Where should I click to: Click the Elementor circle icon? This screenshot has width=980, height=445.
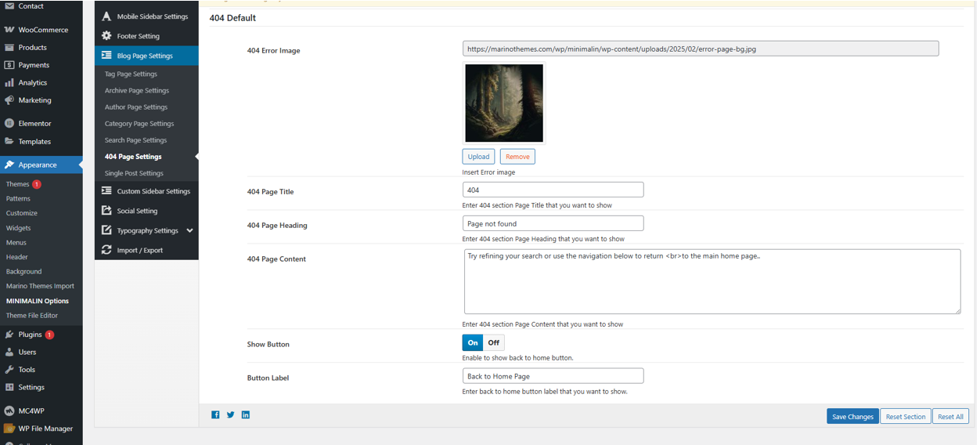pyautogui.click(x=9, y=124)
